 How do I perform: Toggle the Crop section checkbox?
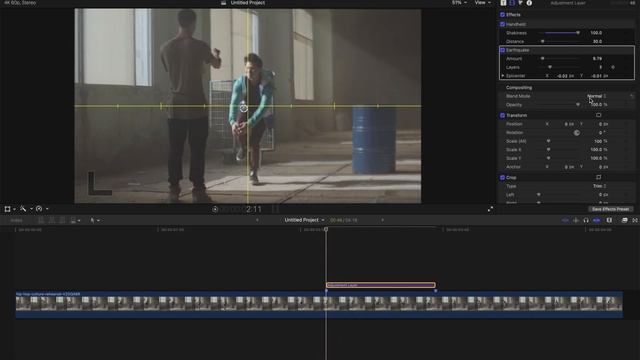[x=502, y=178]
